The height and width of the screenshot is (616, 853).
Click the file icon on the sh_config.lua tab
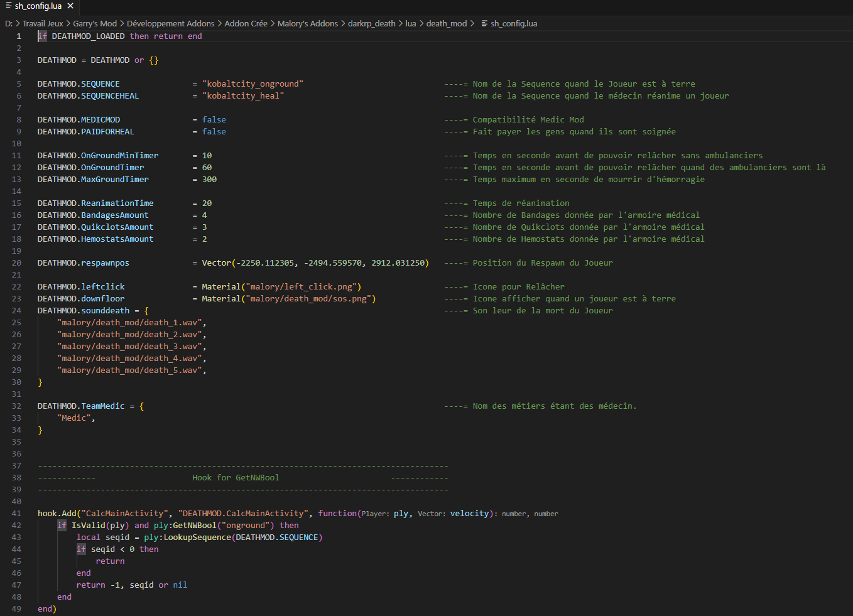(x=8, y=6)
